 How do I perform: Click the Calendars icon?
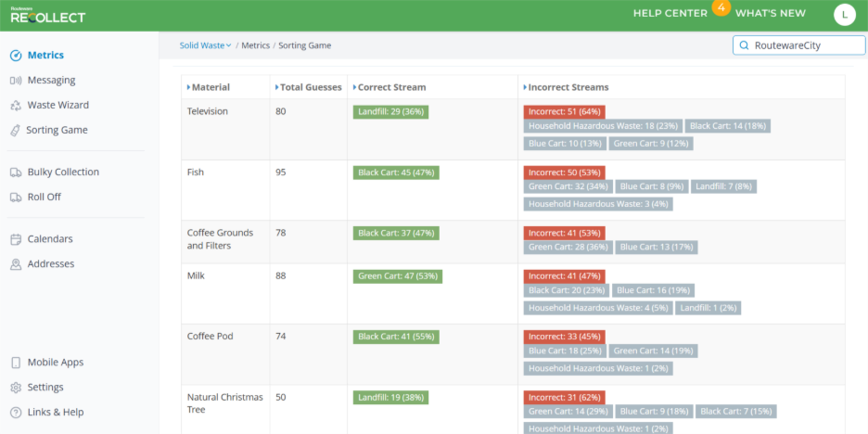pos(16,239)
